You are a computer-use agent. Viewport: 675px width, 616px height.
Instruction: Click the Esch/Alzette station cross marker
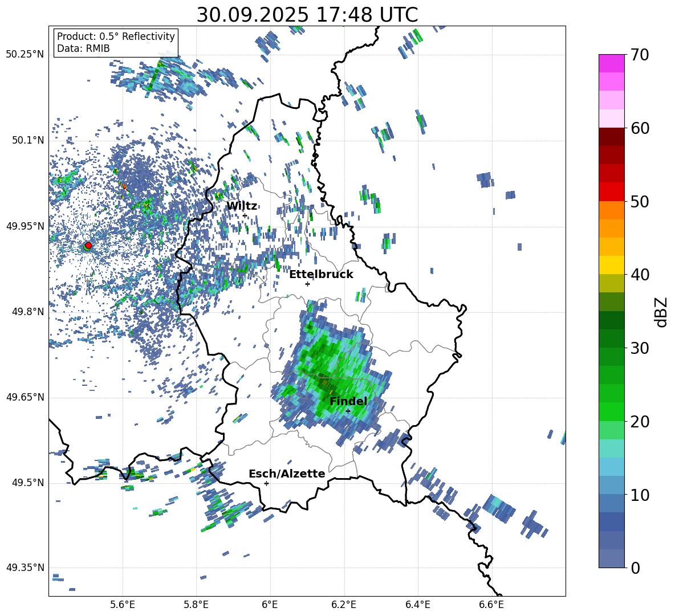(x=266, y=483)
